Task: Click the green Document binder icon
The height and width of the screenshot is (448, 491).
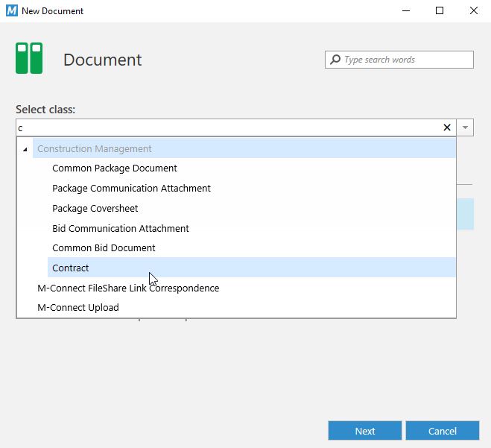Action: click(29, 58)
